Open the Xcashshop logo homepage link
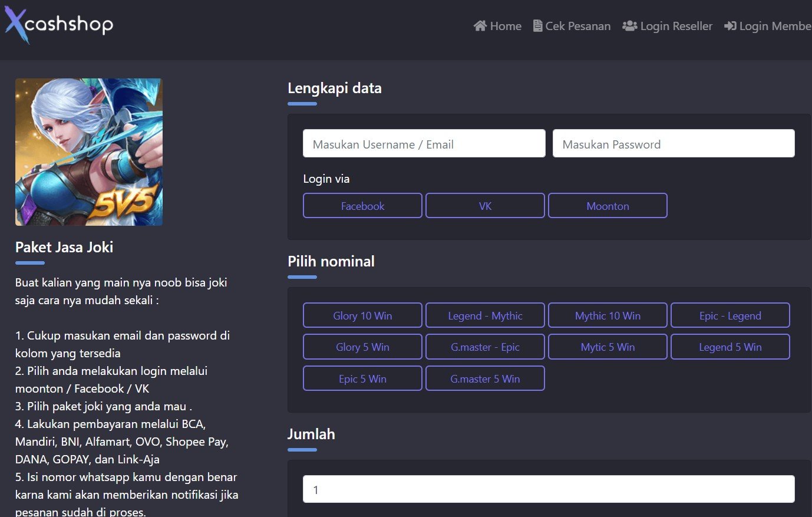 click(59, 25)
